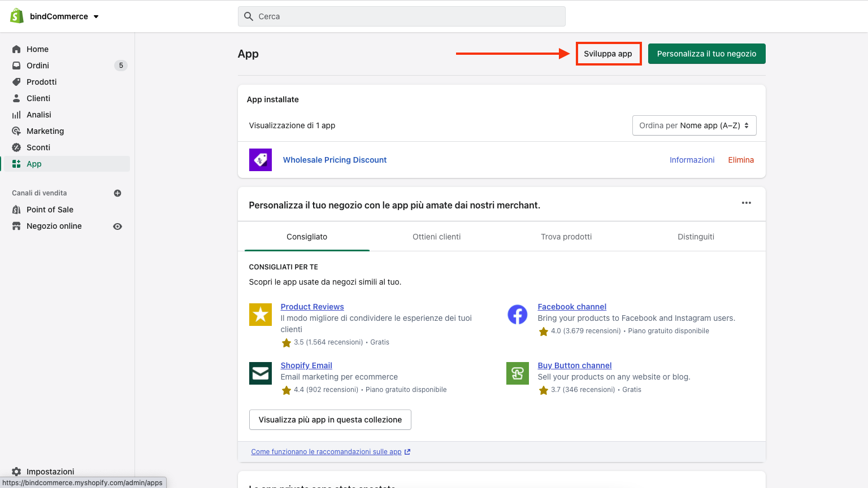View online store via eye icon
Image resolution: width=868 pixels, height=488 pixels.
[x=118, y=226]
